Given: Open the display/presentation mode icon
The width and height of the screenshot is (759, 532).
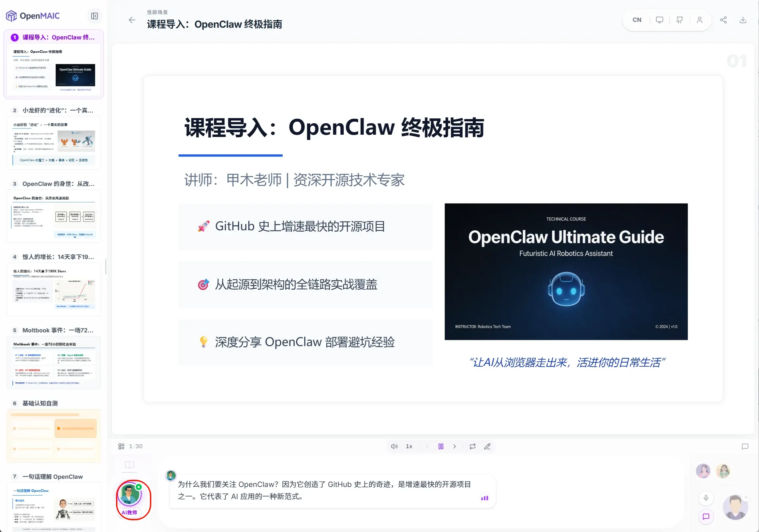Looking at the screenshot, I should (x=659, y=20).
